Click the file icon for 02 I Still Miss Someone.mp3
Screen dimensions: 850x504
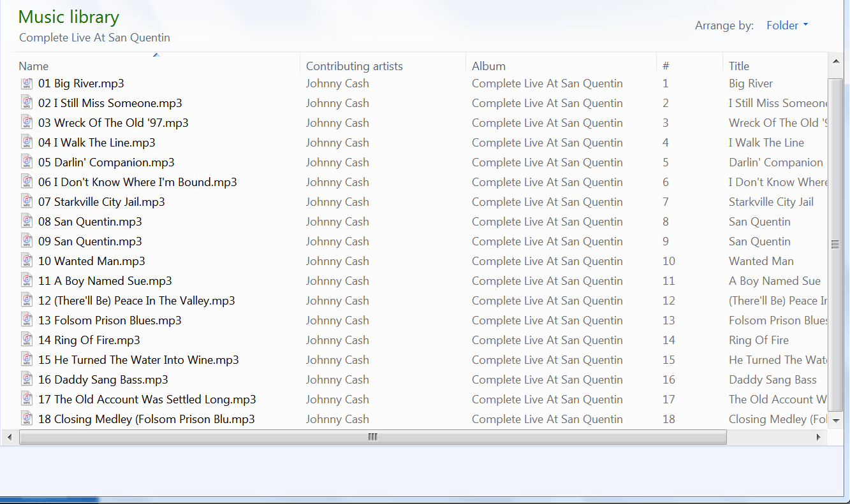click(x=27, y=103)
